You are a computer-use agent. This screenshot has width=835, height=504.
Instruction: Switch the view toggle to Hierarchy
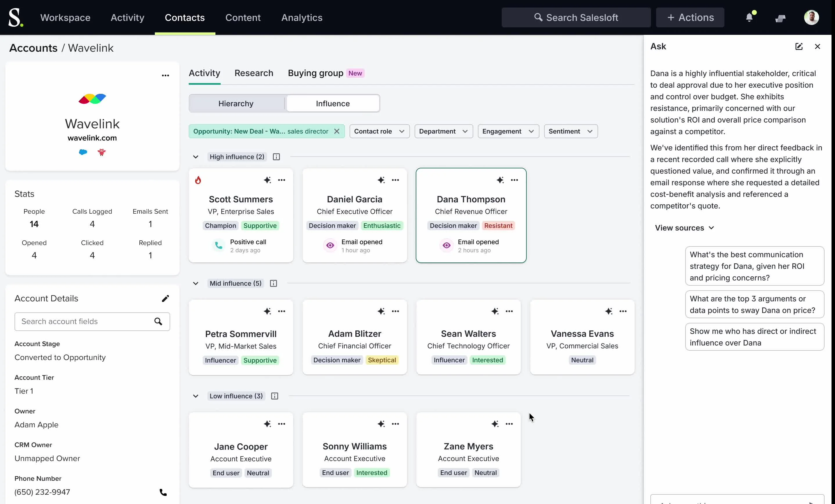[x=236, y=103]
